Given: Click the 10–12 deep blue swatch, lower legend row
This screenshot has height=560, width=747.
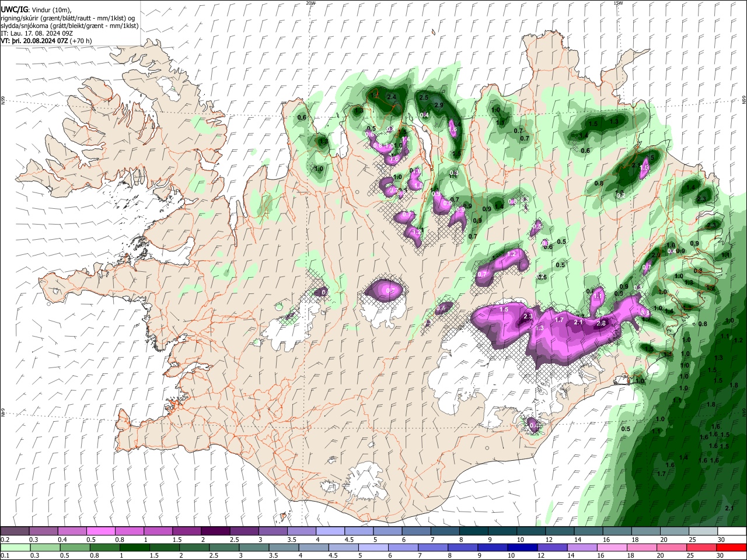Looking at the screenshot, I should (x=522, y=547).
